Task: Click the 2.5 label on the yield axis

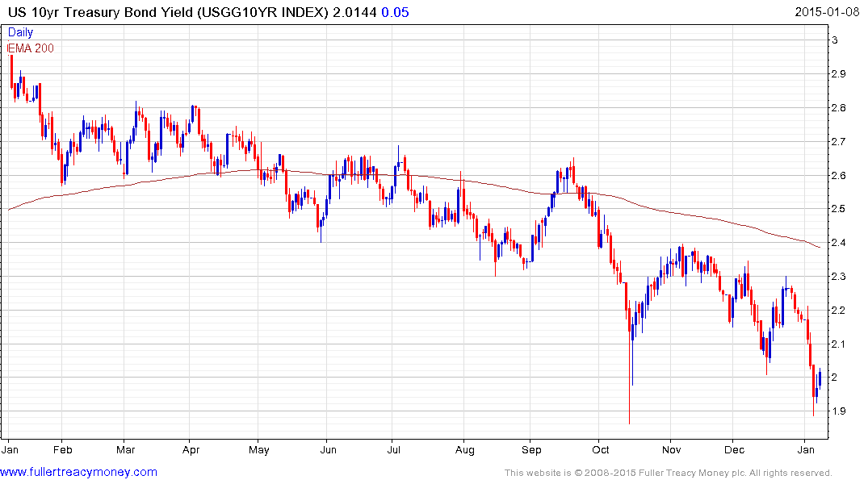Action: pos(839,209)
